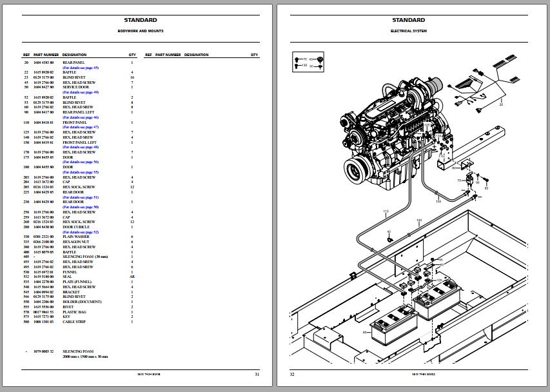Screen dimensions: 550x392
Task: Click the fastener legend box on the diagram
Action: point(308,62)
